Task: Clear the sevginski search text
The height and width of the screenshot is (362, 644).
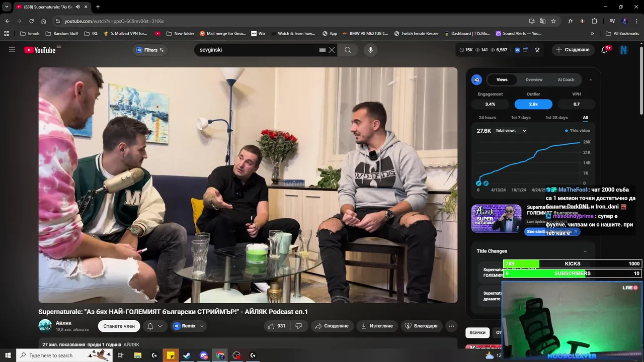Action: [332, 50]
